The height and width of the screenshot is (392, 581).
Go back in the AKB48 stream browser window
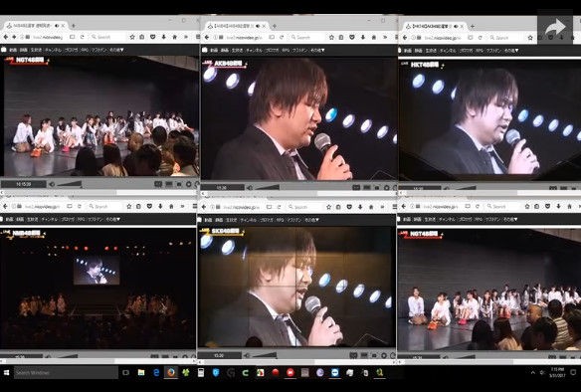tap(207, 38)
